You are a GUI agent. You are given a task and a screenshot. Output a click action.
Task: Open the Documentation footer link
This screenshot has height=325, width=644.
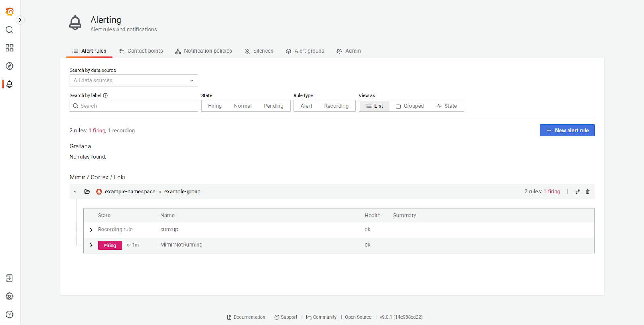(246, 317)
